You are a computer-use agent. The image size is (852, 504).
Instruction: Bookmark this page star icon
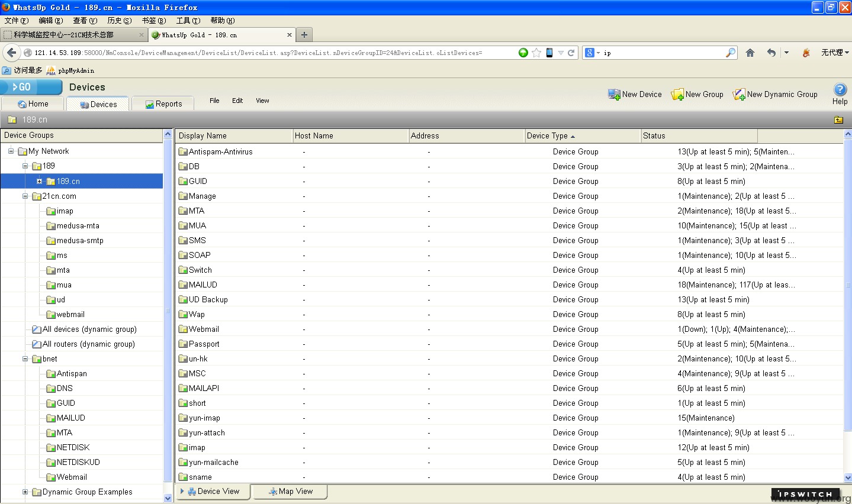(x=536, y=53)
